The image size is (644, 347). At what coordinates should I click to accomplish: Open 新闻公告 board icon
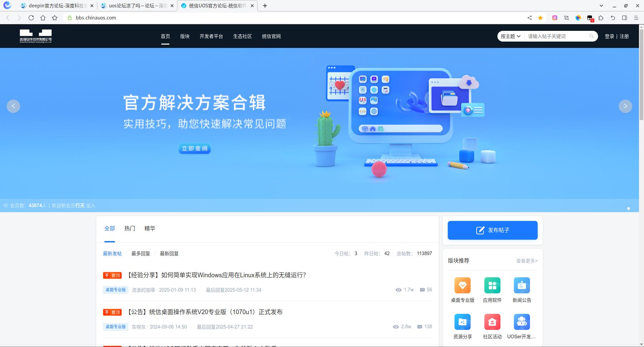click(x=522, y=285)
